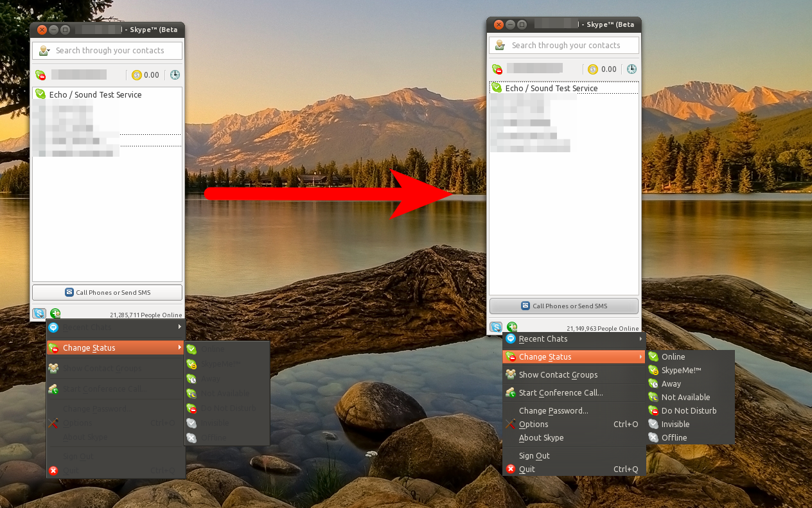Select Echo / Sound Test Service in right window
This screenshot has width=812, height=508.
(563, 88)
